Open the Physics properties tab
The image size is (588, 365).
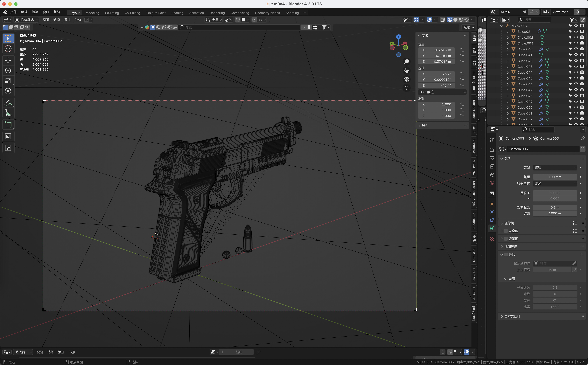coord(492,212)
